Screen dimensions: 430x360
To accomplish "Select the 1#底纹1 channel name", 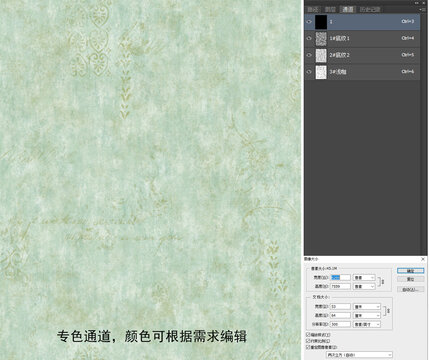I will pyautogui.click(x=339, y=38).
